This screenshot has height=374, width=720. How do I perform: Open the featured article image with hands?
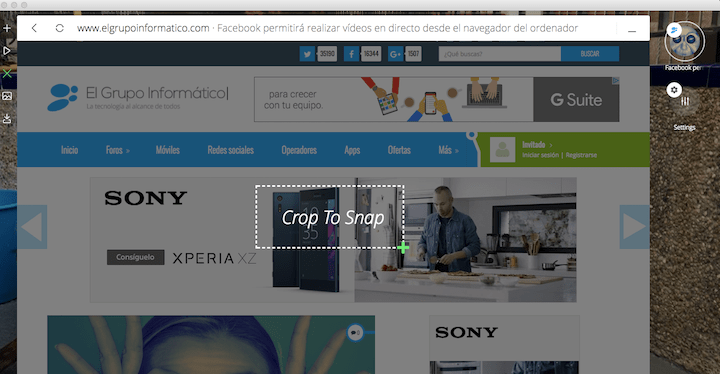(211, 345)
